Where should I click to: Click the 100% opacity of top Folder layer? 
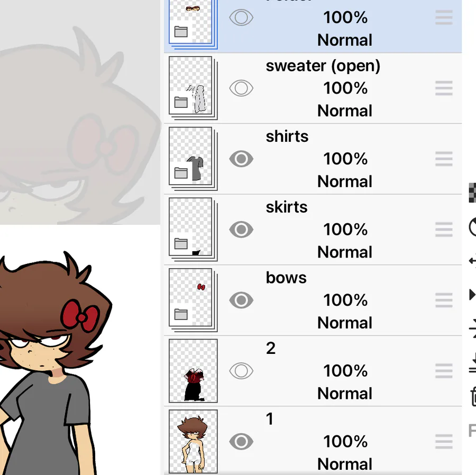click(345, 17)
